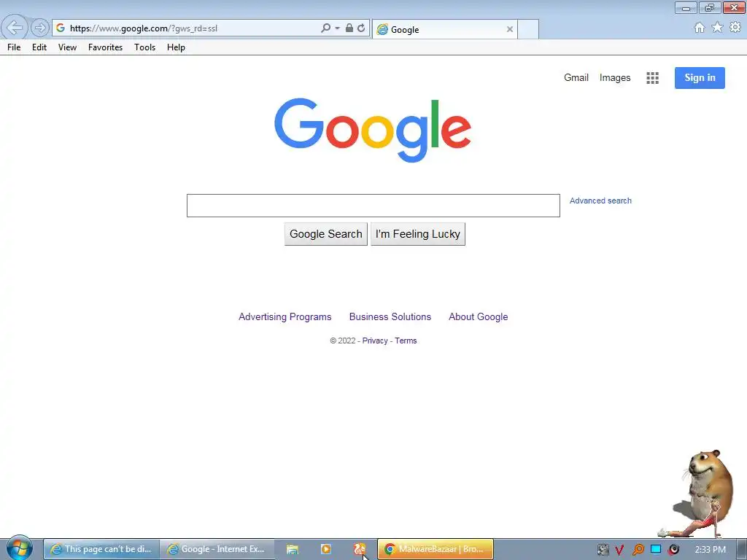Viewport: 747px width, 560px height.
Task: Open the File menu
Action: pyautogui.click(x=14, y=47)
